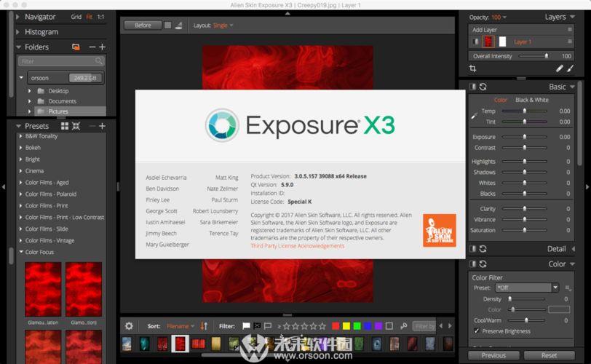Open Third Party License Acknowledgements link
Screen dimensions: 591x364
pyautogui.click(x=298, y=245)
